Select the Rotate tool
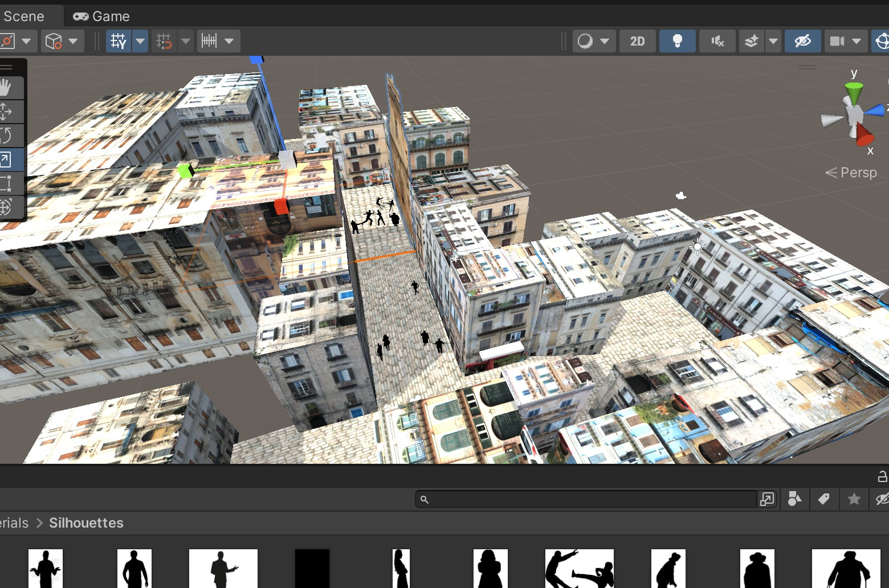This screenshot has height=588, width=889. click(7, 136)
